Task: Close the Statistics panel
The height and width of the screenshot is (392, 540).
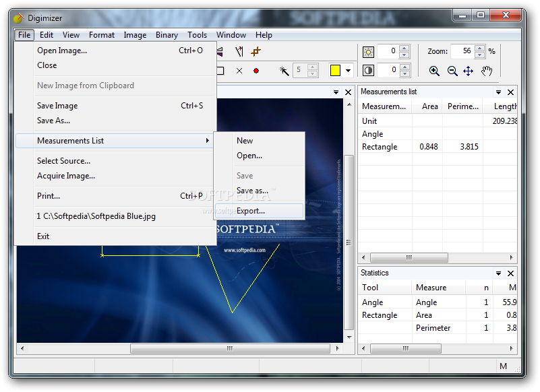Action: tap(511, 273)
